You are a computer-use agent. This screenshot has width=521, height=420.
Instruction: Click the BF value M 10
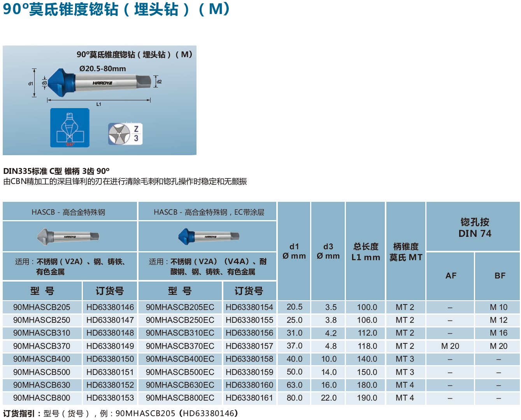pos(499,307)
